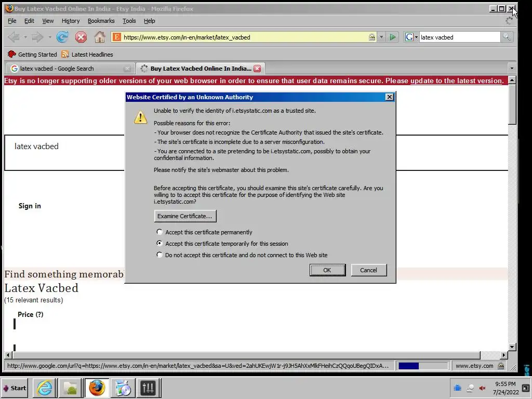Go to the Home page
The width and height of the screenshot is (532, 399).
tap(100, 37)
